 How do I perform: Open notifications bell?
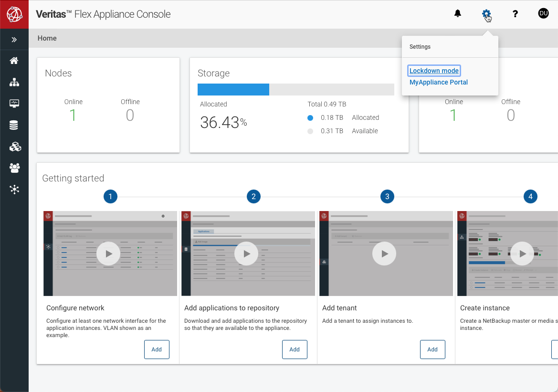(x=458, y=13)
